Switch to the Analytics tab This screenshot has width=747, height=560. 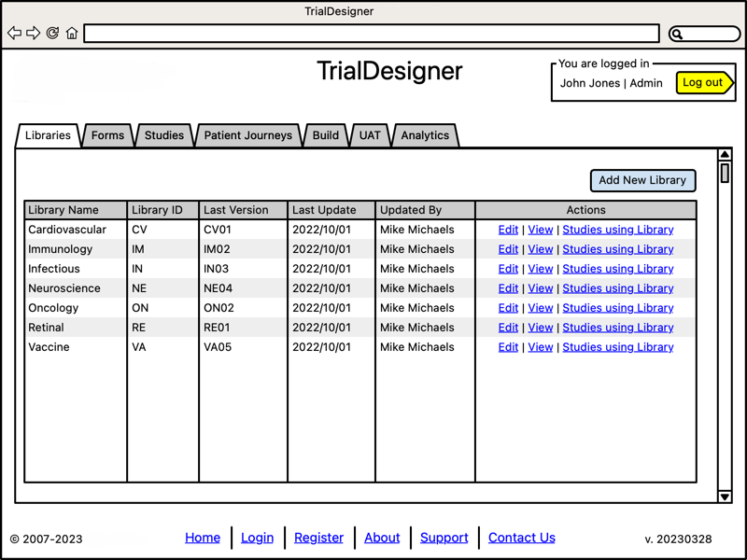[x=425, y=135]
